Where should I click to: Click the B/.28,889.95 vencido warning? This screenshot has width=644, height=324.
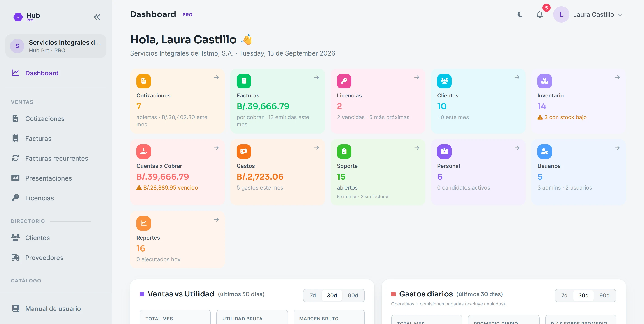pos(167,187)
